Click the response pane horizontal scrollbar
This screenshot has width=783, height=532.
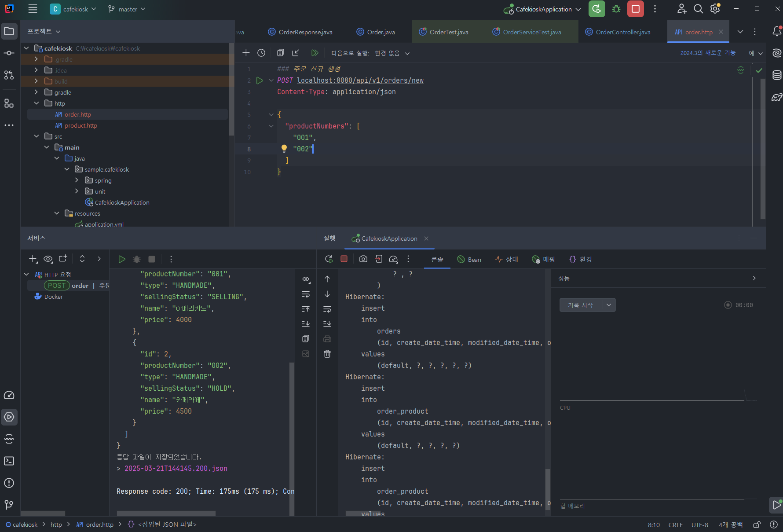(x=166, y=513)
